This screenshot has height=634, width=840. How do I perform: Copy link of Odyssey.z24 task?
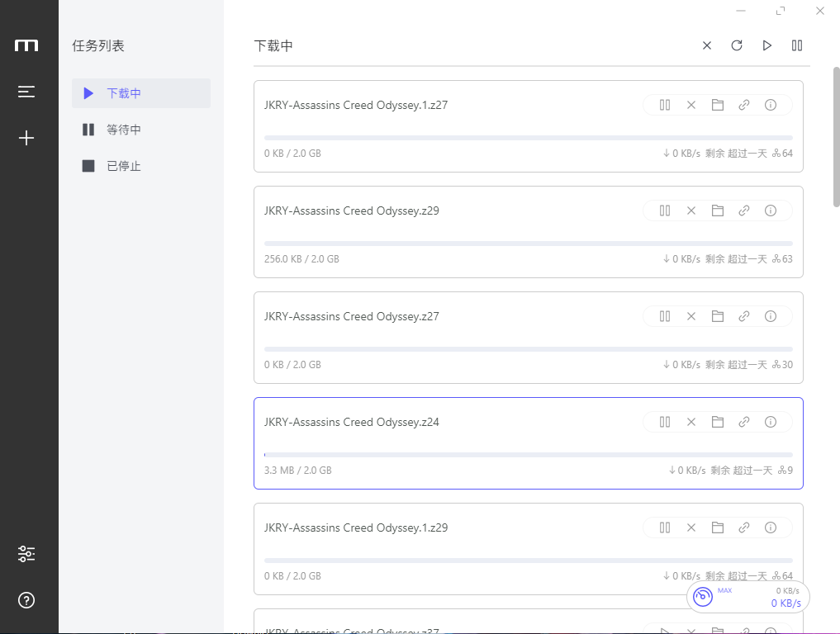pos(744,422)
